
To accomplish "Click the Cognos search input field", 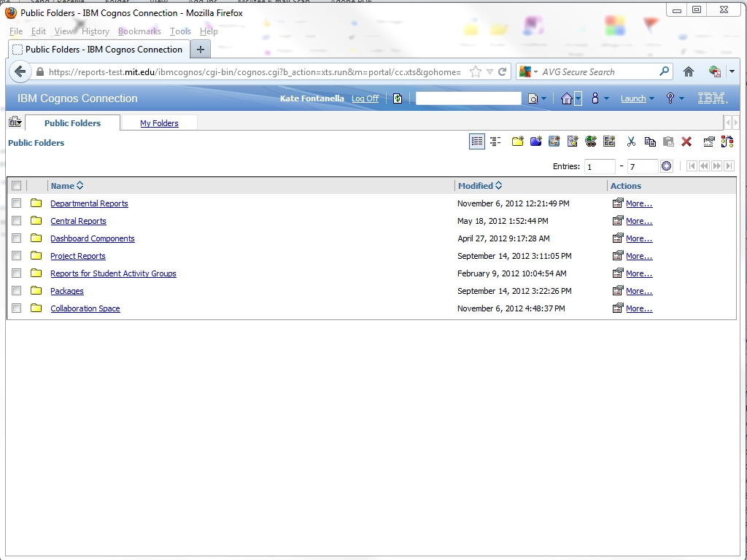I will pyautogui.click(x=468, y=98).
